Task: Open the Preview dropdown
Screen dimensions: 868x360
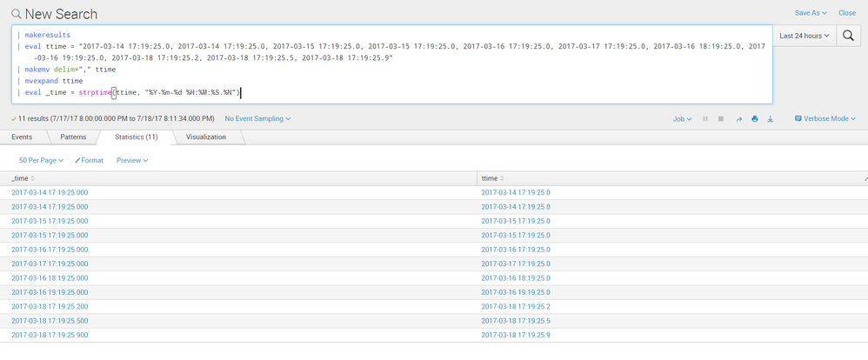Action: click(132, 160)
